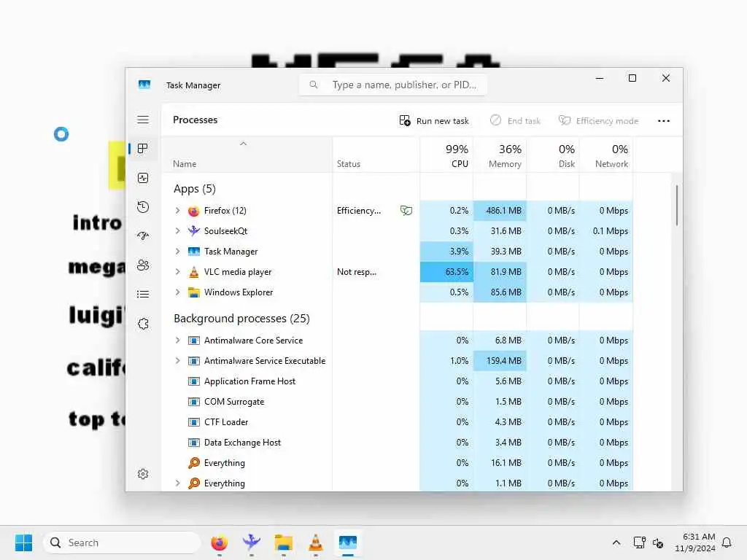Open SoulseekQt from the taskbar
Viewport: 747px width, 560px height.
251,542
